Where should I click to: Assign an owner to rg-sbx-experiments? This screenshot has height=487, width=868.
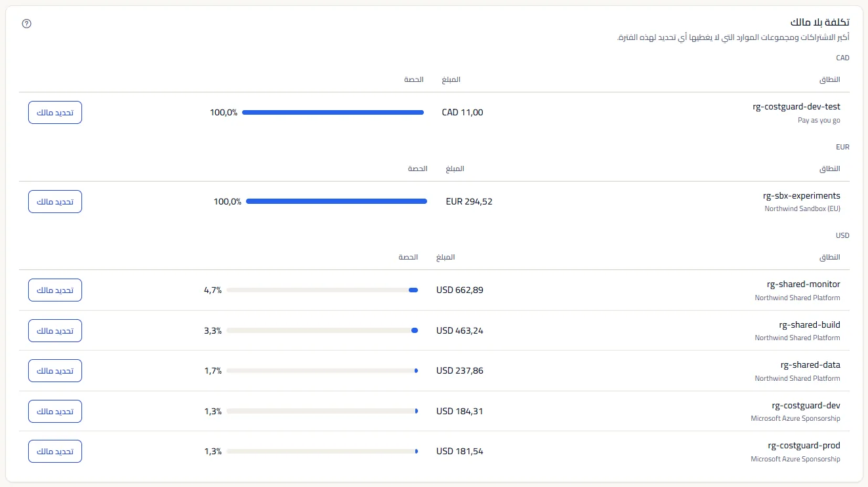55,201
